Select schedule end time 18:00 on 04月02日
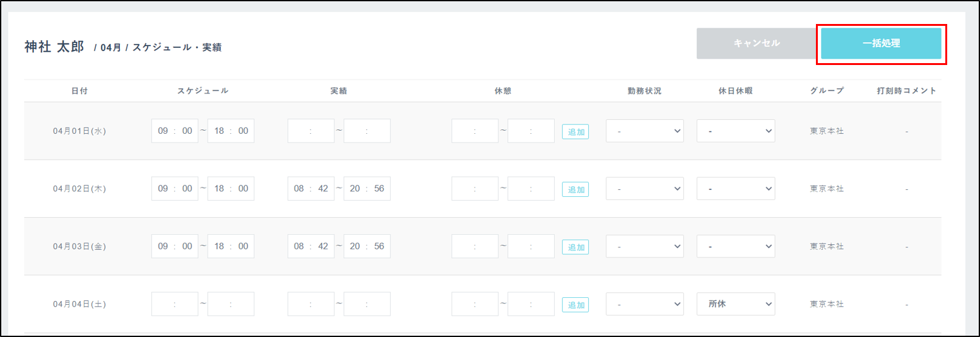This screenshot has width=980, height=337. [231, 188]
